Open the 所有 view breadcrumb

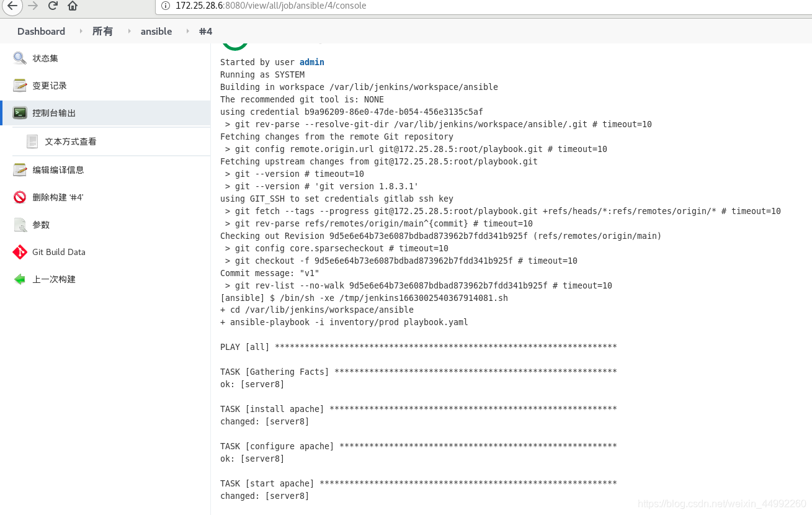point(102,31)
